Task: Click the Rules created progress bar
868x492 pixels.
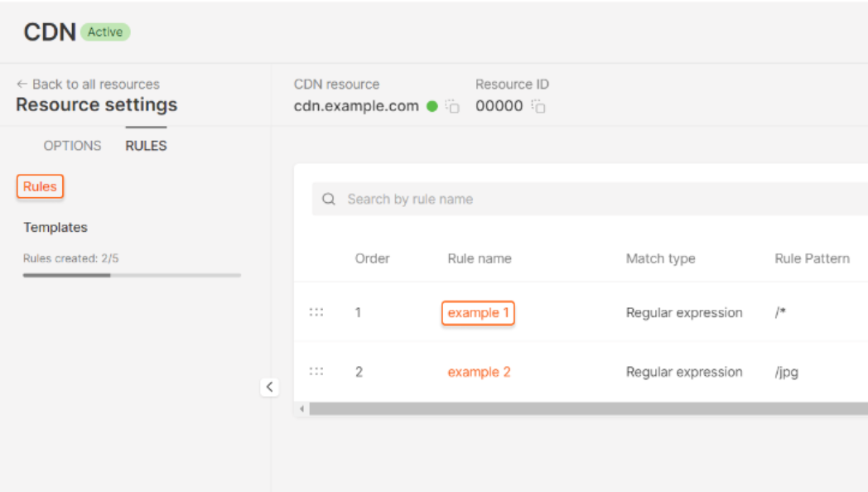Action: (x=132, y=275)
